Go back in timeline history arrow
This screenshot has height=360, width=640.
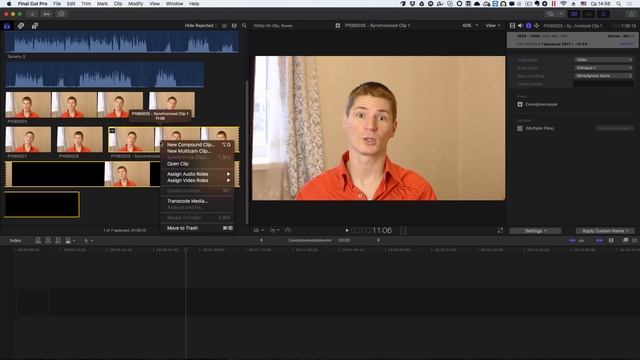click(261, 240)
